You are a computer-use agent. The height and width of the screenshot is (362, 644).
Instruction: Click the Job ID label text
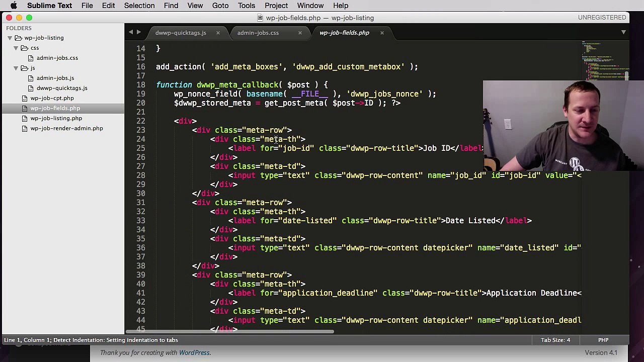pos(437,148)
